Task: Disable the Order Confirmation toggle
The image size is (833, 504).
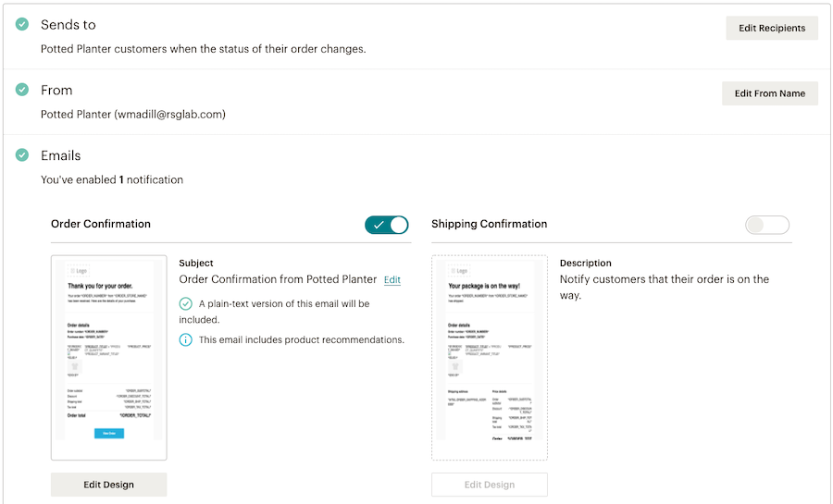Action: coord(386,225)
